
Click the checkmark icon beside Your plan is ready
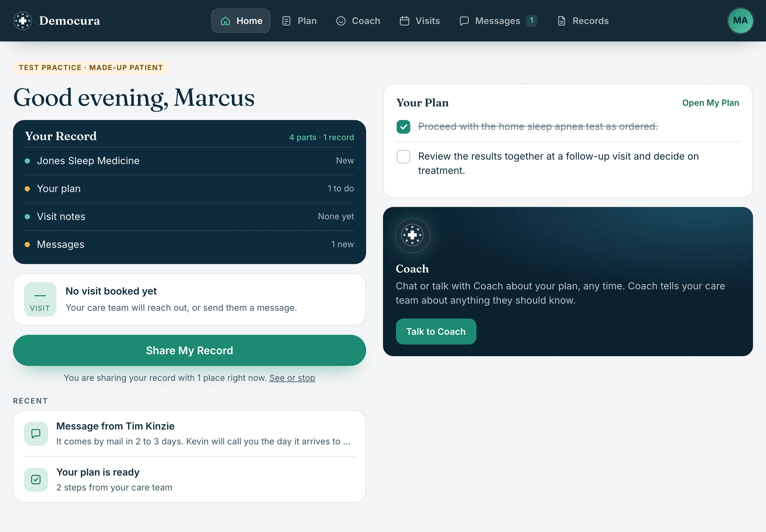[36, 479]
